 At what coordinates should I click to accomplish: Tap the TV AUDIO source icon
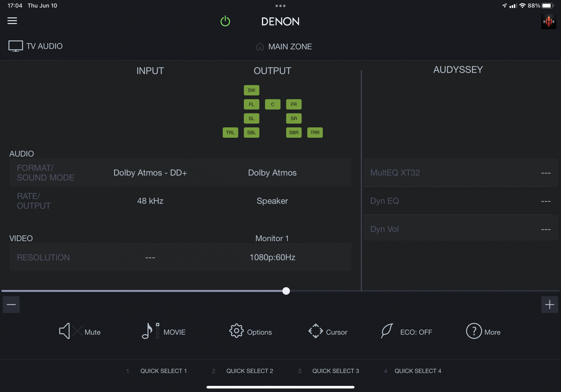click(15, 46)
